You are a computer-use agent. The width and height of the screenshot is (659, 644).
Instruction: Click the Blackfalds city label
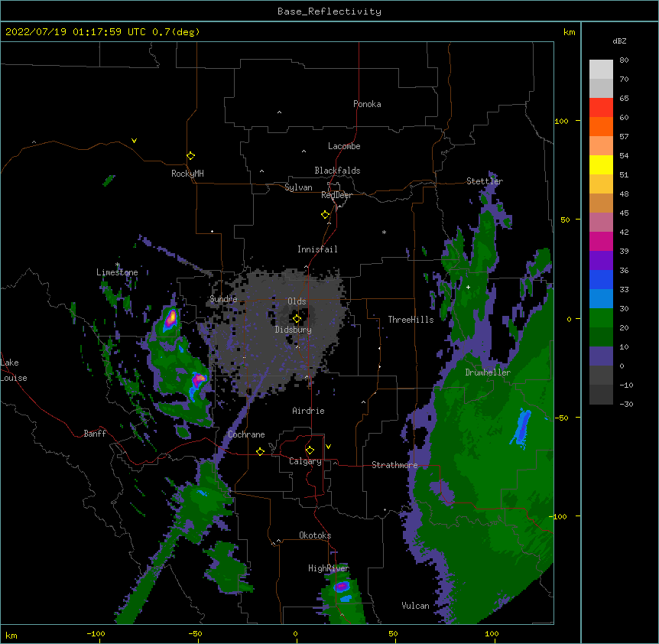337,171
